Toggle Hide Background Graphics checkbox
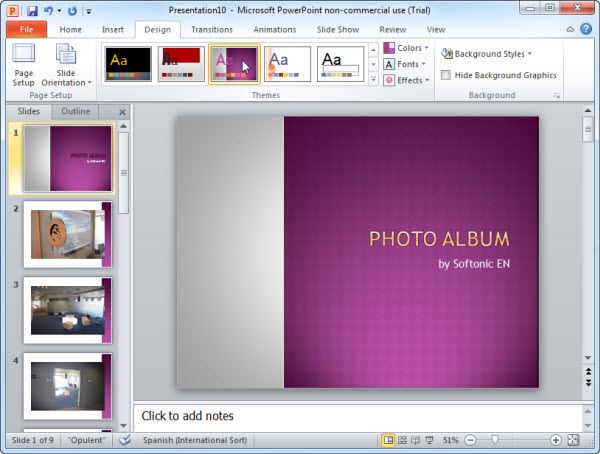 446,75
